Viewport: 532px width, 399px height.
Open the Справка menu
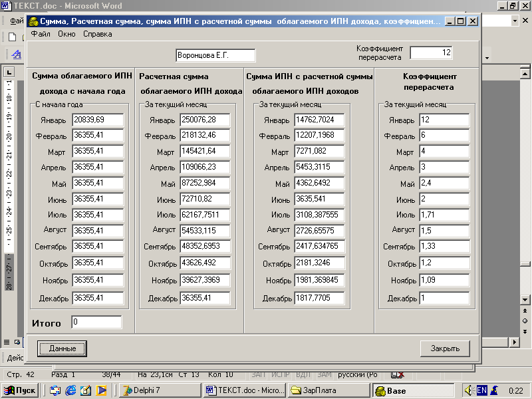(x=98, y=33)
